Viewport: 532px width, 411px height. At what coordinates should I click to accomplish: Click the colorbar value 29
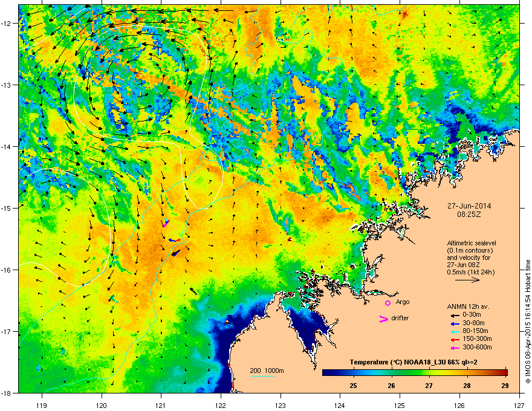(x=505, y=386)
